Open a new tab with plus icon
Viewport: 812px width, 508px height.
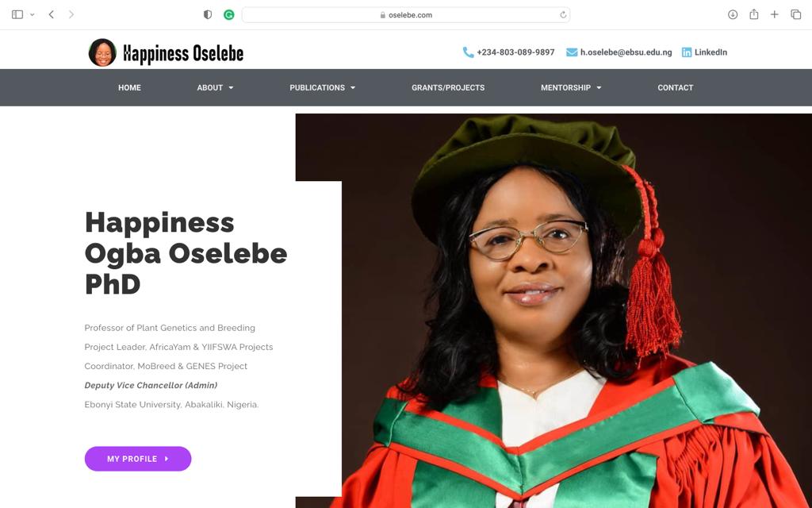click(x=775, y=14)
